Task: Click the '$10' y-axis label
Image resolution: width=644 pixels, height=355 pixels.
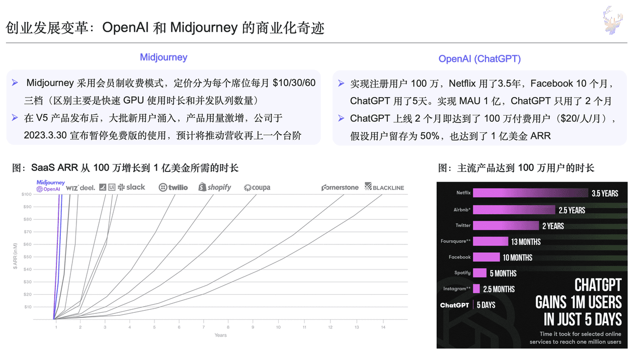Action: point(28,307)
